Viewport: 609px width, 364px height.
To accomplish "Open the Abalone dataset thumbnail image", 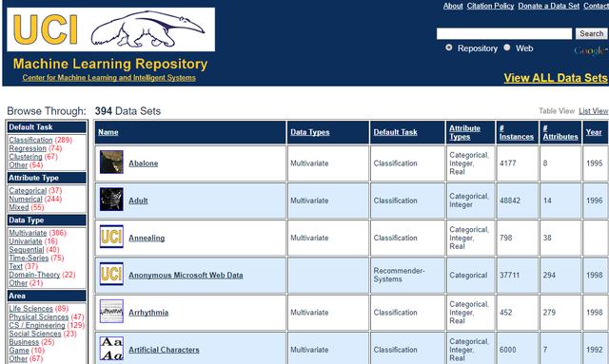I will point(111,162).
